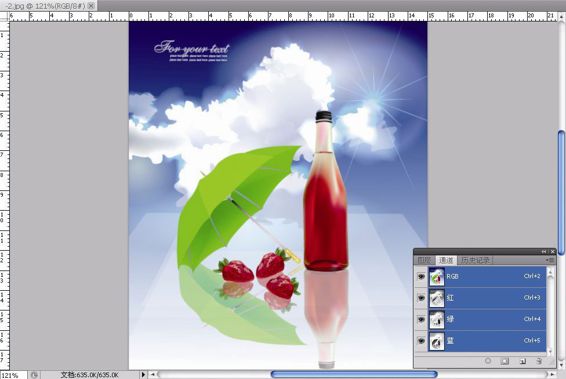
Task: Collapse channels panel to icons
Action: tap(544, 252)
